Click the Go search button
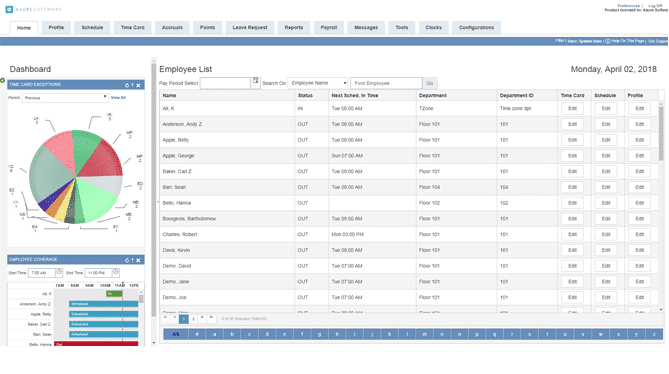 (x=430, y=83)
